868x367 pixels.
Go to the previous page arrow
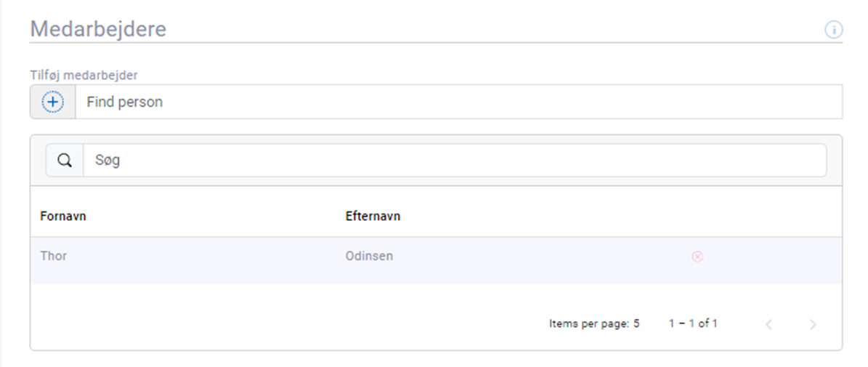click(768, 324)
